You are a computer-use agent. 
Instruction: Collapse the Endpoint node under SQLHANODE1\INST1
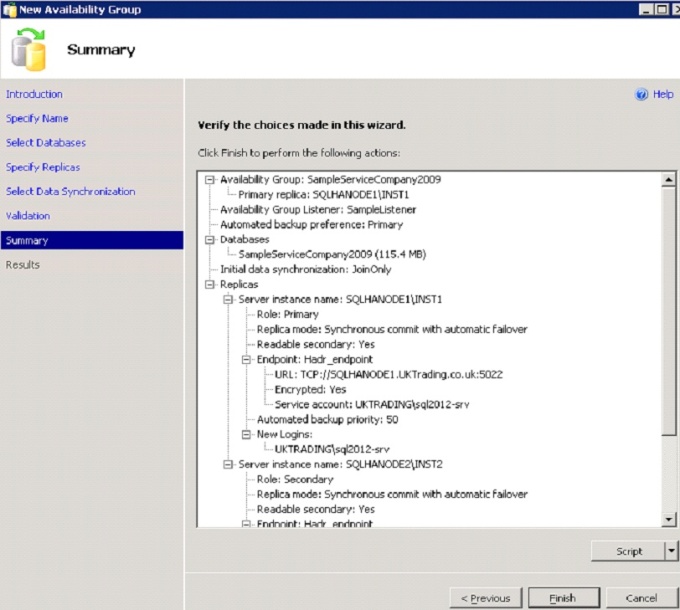[246, 359]
